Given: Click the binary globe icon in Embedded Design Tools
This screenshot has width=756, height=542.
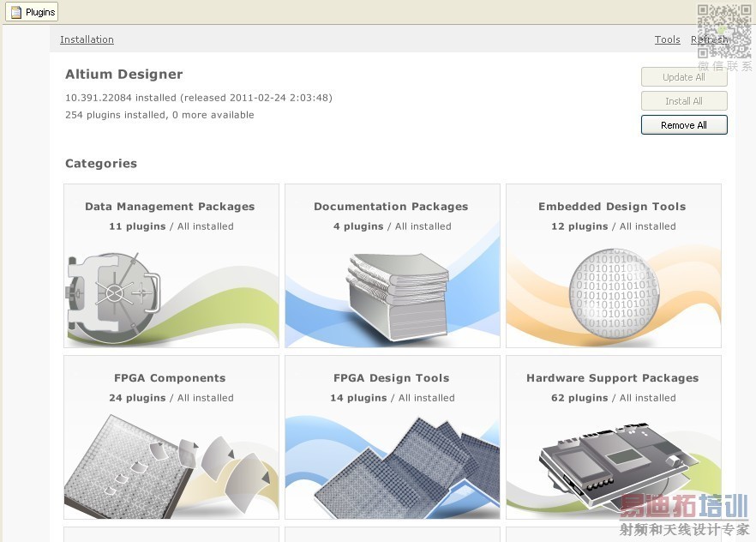Looking at the screenshot, I should point(614,292).
